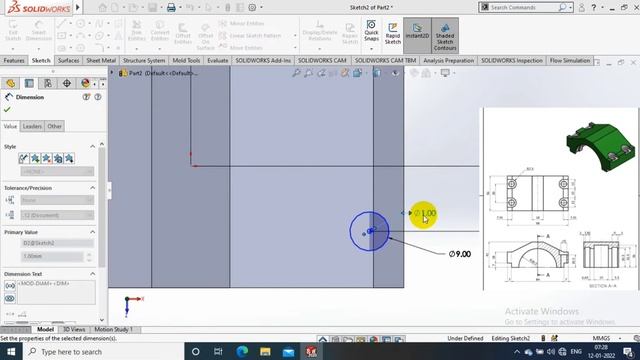Click the Add Style star icon
Viewport: 640px width, 360px height.
click(35, 158)
